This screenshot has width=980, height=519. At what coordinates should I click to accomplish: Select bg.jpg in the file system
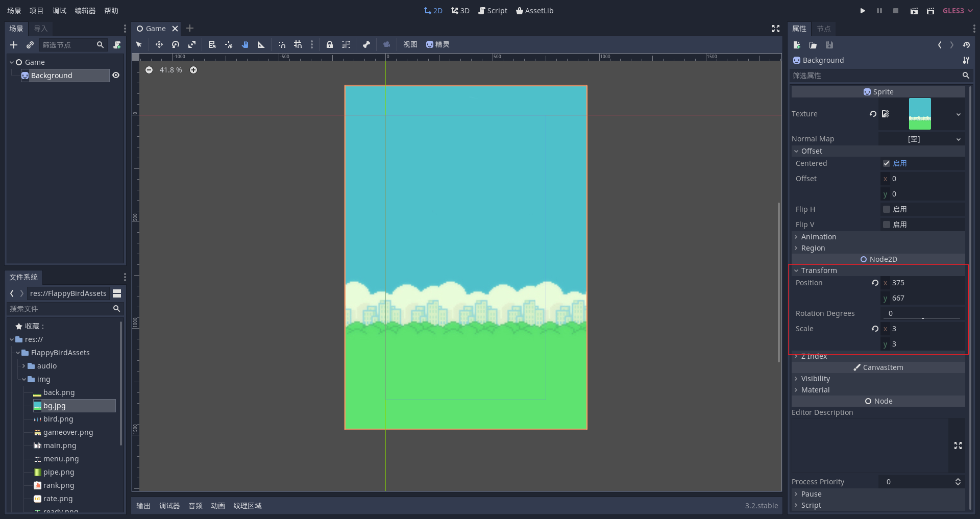(x=75, y=406)
